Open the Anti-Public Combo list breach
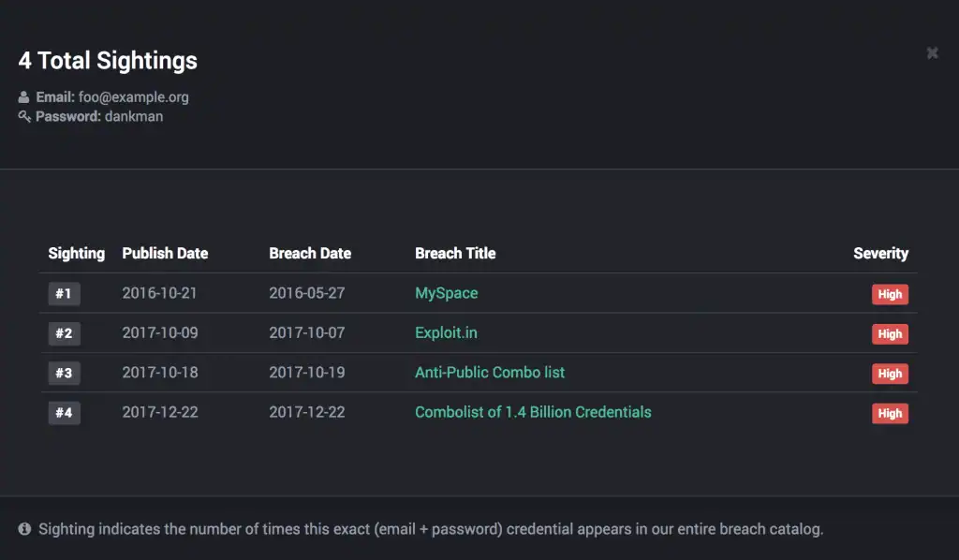This screenshot has width=959, height=560. (x=490, y=373)
